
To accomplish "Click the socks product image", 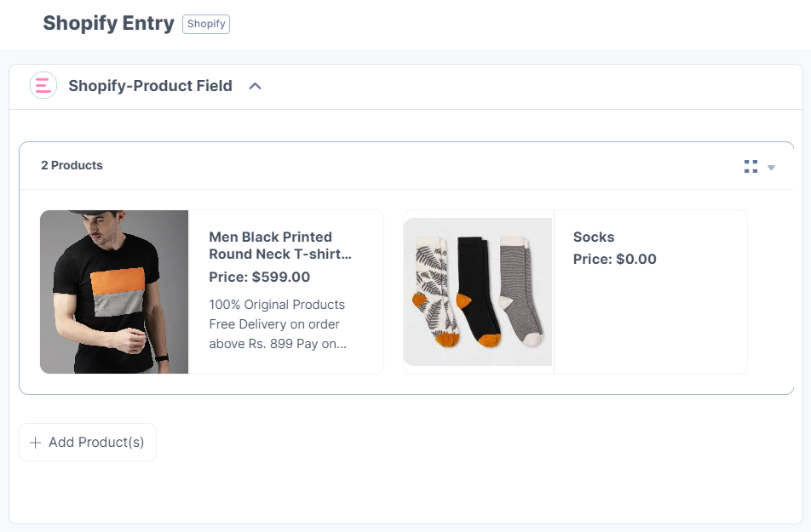I will (x=478, y=292).
